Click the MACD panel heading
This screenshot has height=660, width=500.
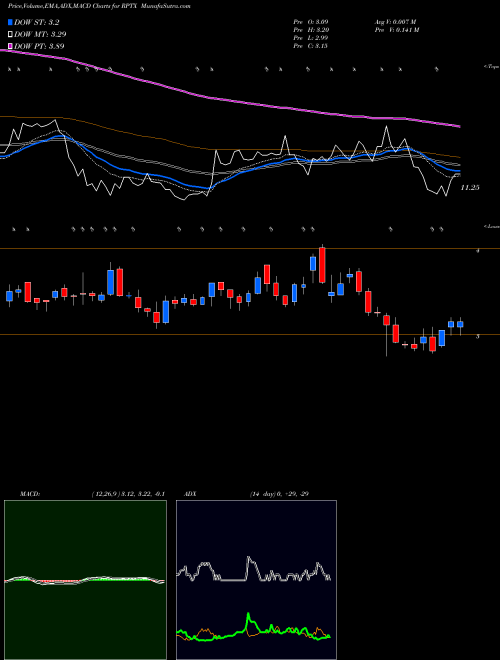(29, 494)
